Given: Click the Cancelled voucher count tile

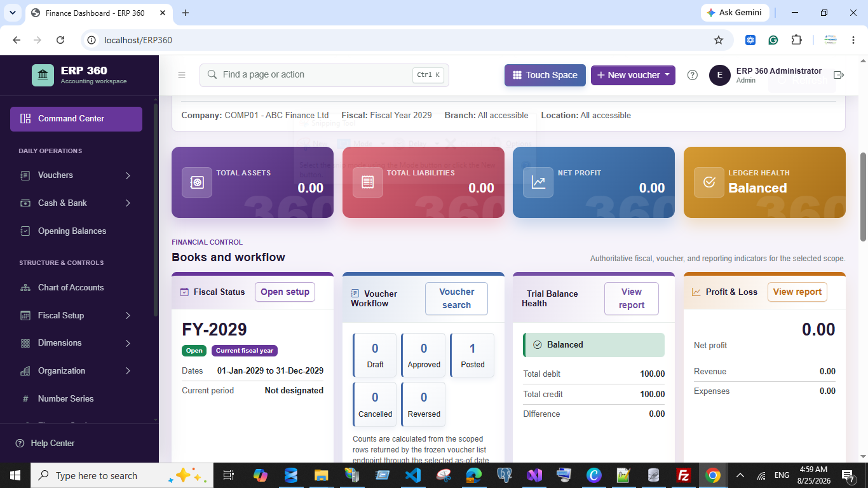Looking at the screenshot, I should tap(375, 404).
